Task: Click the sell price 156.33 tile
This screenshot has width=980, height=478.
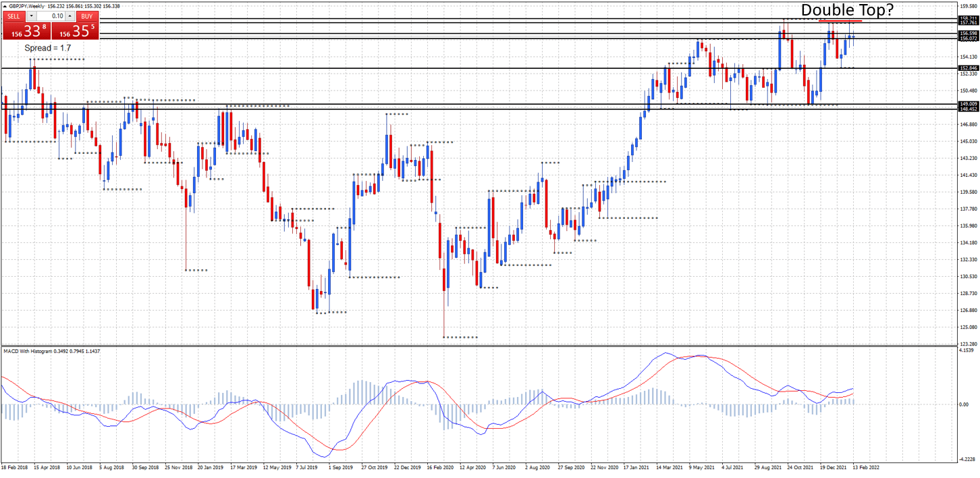Action: pos(26,30)
